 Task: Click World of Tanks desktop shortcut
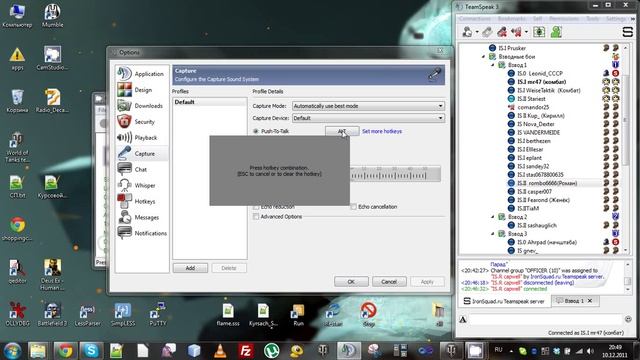point(17,147)
